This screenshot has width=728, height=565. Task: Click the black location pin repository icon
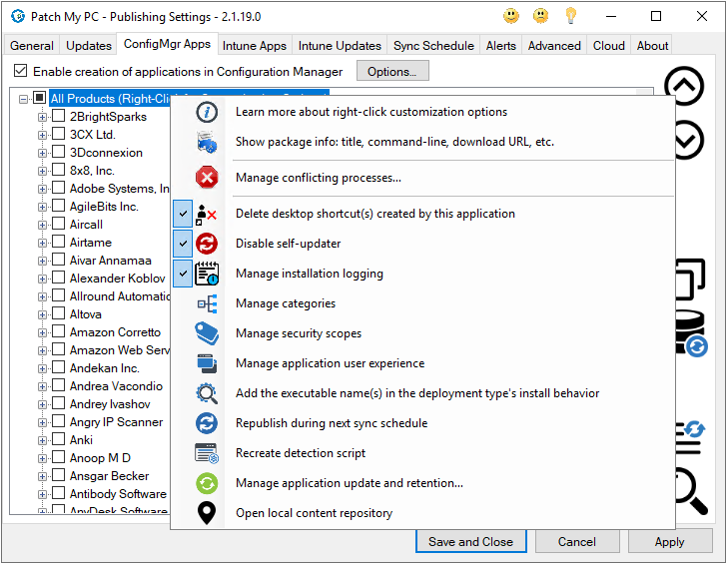[x=207, y=513]
